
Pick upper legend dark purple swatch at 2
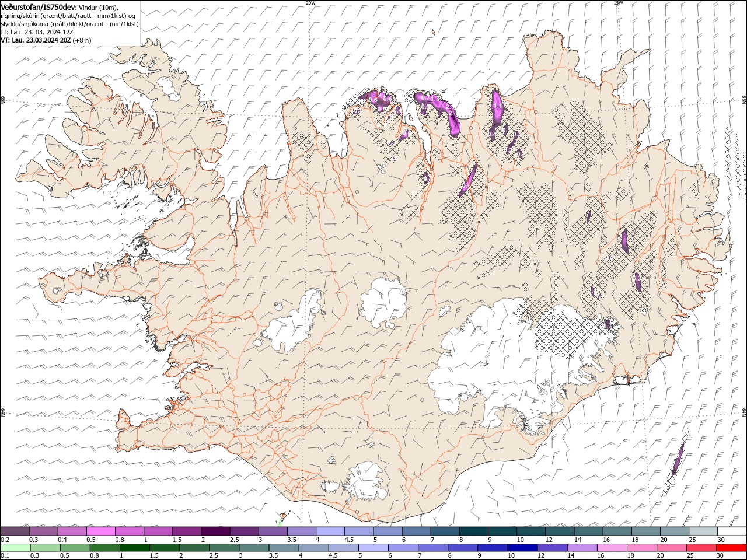215,531
